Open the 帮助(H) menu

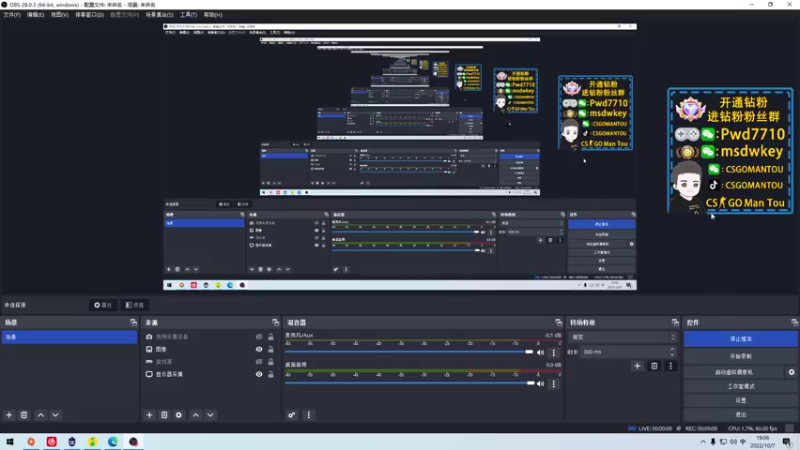(x=213, y=15)
